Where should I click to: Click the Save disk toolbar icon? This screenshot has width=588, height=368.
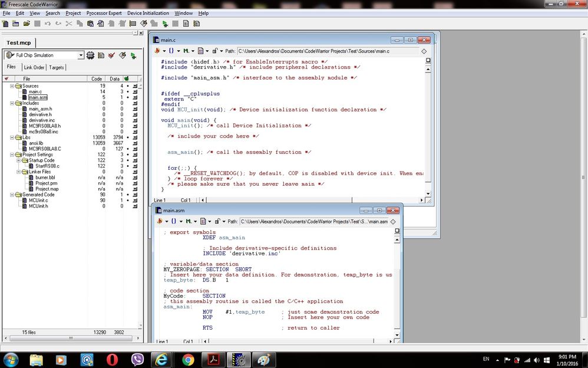pos(37,23)
